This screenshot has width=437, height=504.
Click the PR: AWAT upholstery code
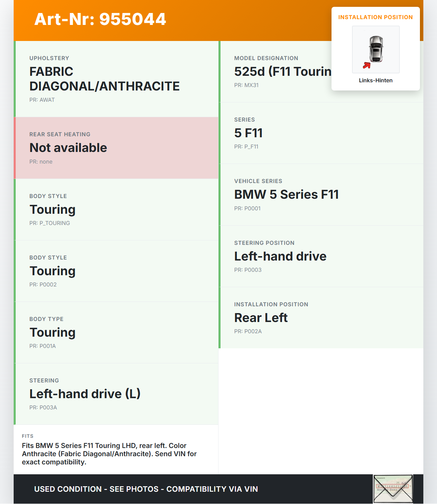pyautogui.click(x=42, y=100)
